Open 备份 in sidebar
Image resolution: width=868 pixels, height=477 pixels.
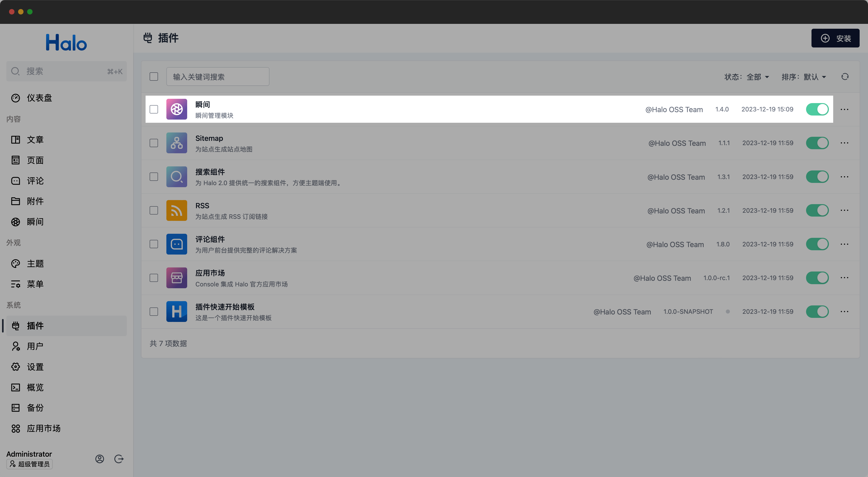coord(66,408)
